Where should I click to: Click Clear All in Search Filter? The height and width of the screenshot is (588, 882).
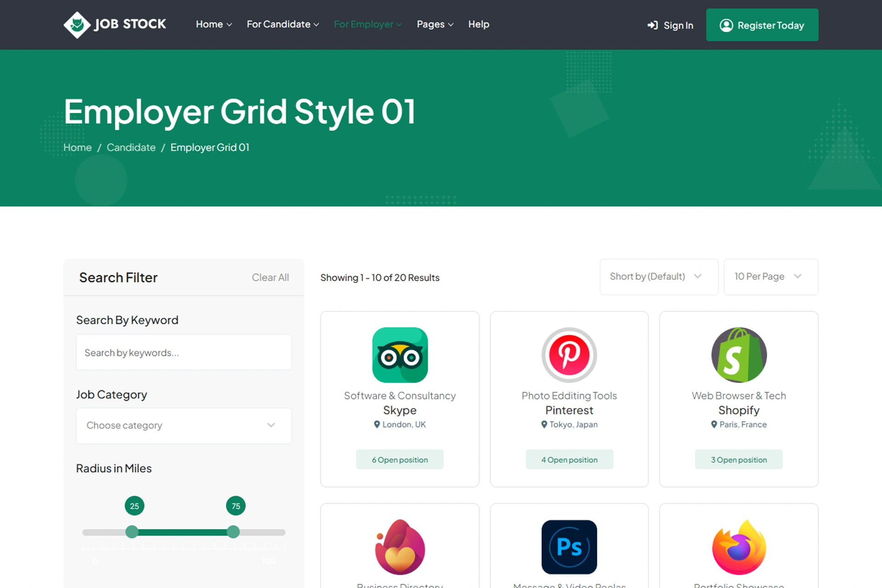tap(270, 277)
